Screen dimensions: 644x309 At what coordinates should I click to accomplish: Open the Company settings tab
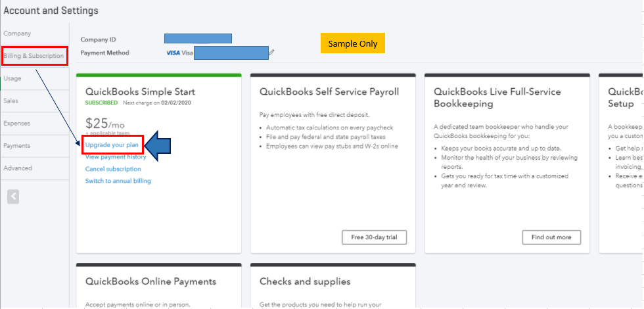[x=17, y=34]
